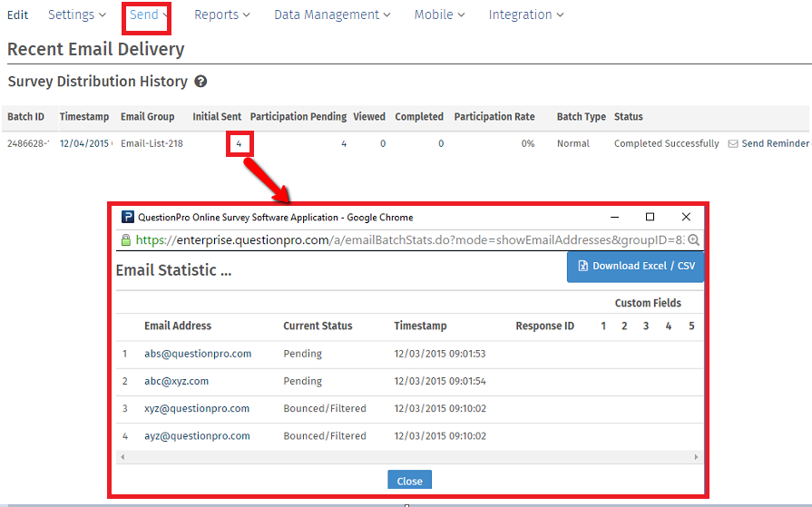The image size is (812, 507).
Task: Click the secure padlock icon in address bar
Action: pyautogui.click(x=126, y=240)
